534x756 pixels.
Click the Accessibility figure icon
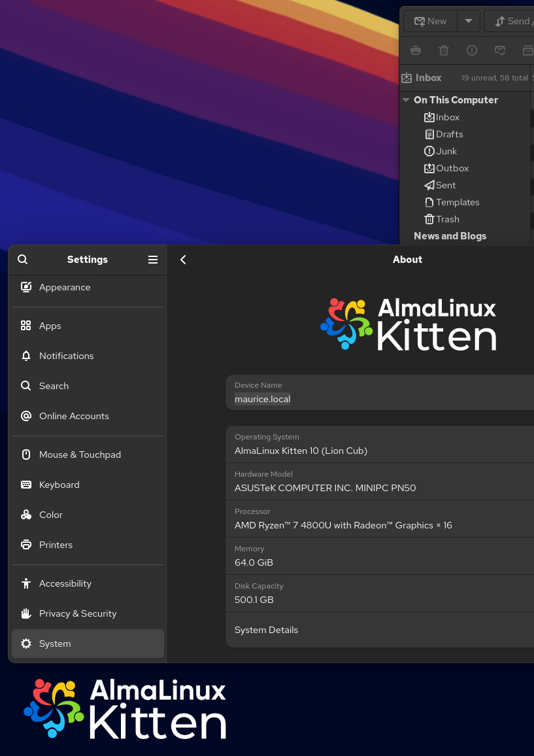(26, 583)
